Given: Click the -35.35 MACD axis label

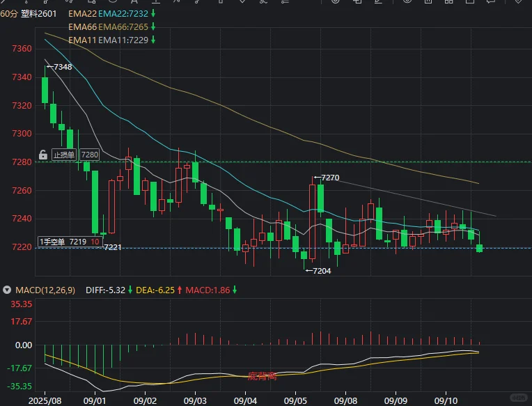Looking at the screenshot, I should click(x=19, y=386).
